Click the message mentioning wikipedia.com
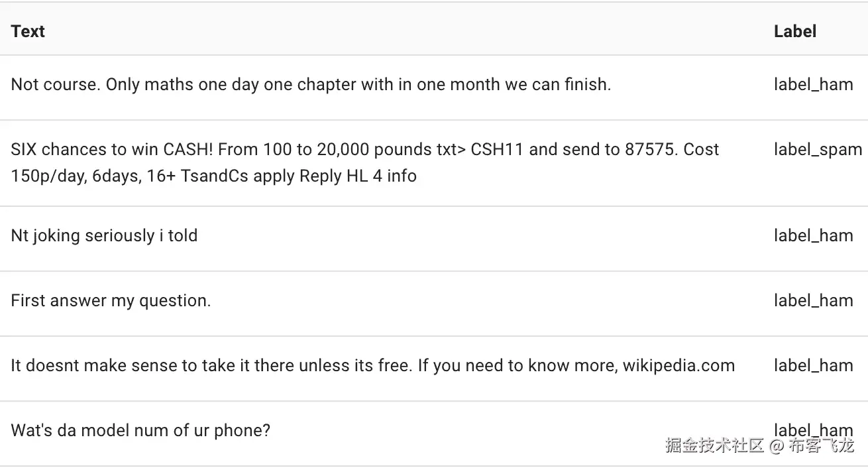The image size is (868, 468). click(x=372, y=365)
